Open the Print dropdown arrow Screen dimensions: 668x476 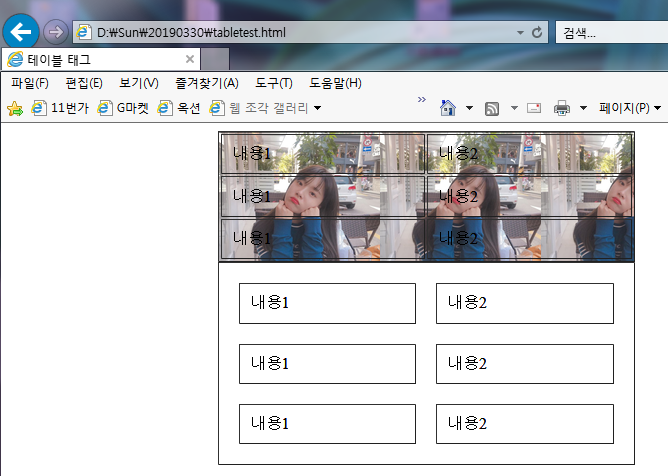[583, 108]
